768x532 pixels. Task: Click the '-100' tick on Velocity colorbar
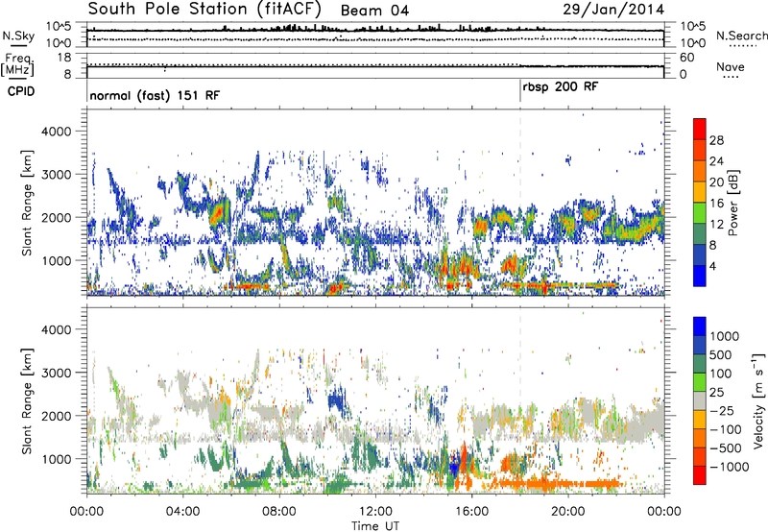725,429
